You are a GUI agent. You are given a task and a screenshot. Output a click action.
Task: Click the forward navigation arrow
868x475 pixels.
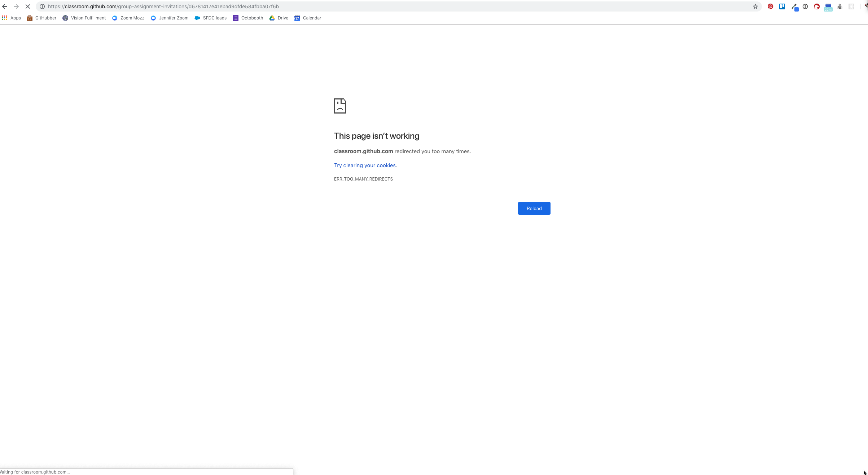tap(16, 6)
